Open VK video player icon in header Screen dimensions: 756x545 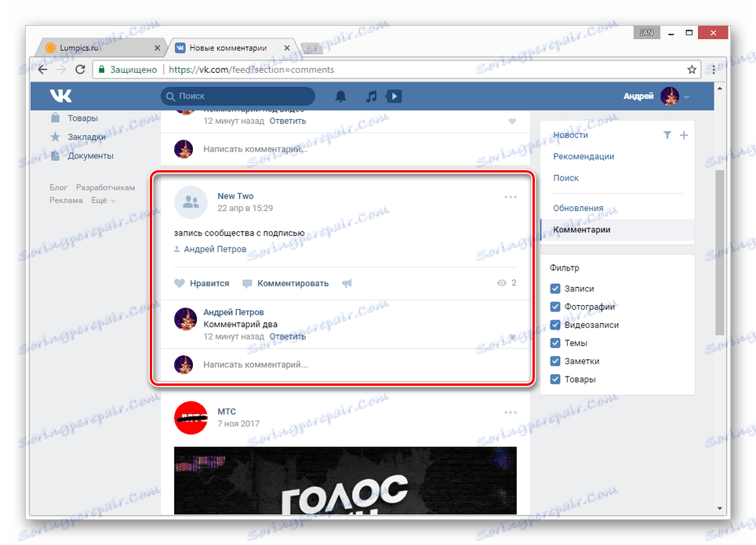point(393,95)
